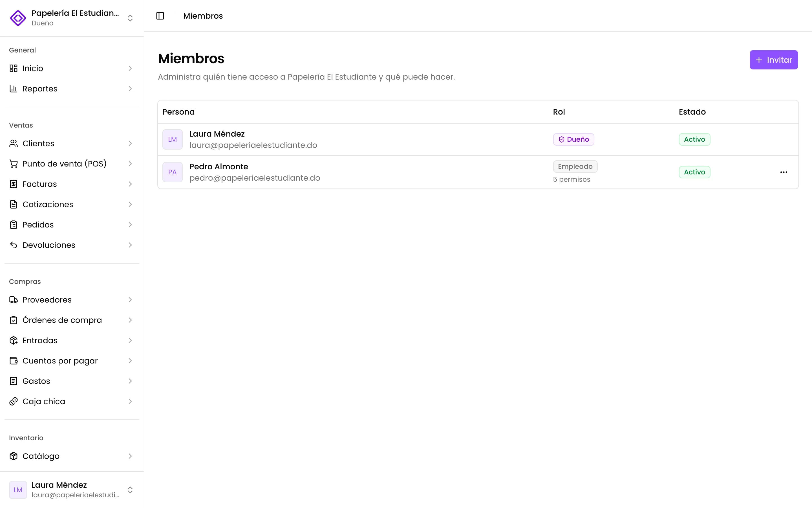Expand the Catálogo chevron

[130, 456]
